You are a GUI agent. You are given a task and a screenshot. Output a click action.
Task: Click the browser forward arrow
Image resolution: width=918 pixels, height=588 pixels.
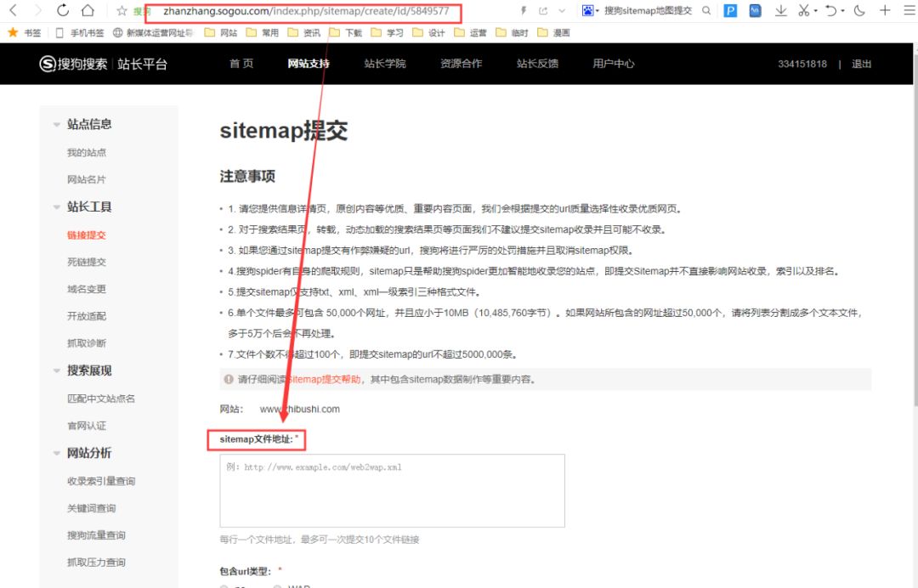coord(38,10)
